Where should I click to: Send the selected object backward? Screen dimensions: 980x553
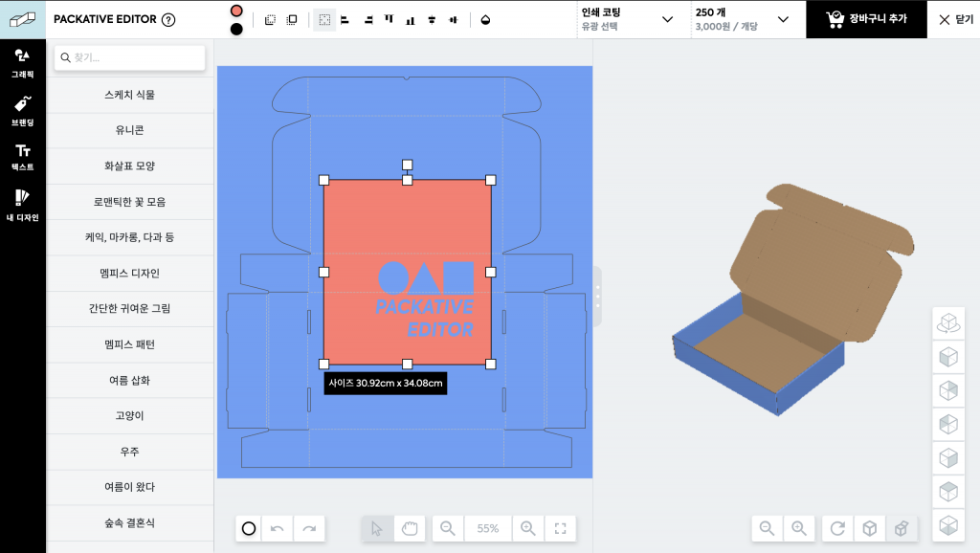pyautogui.click(x=270, y=20)
